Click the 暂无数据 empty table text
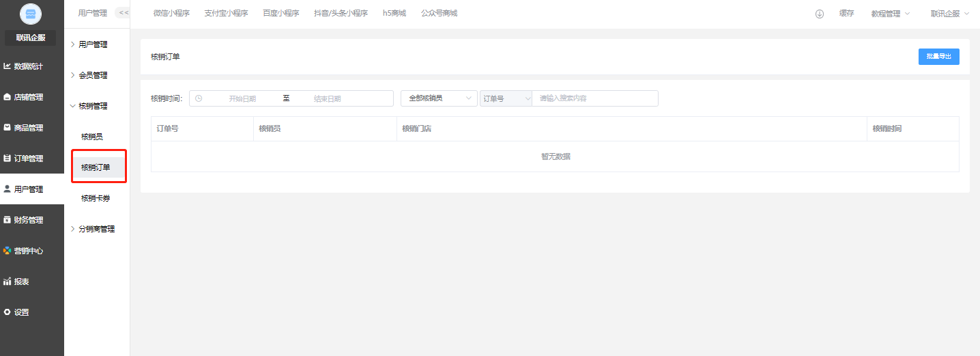 click(556, 156)
